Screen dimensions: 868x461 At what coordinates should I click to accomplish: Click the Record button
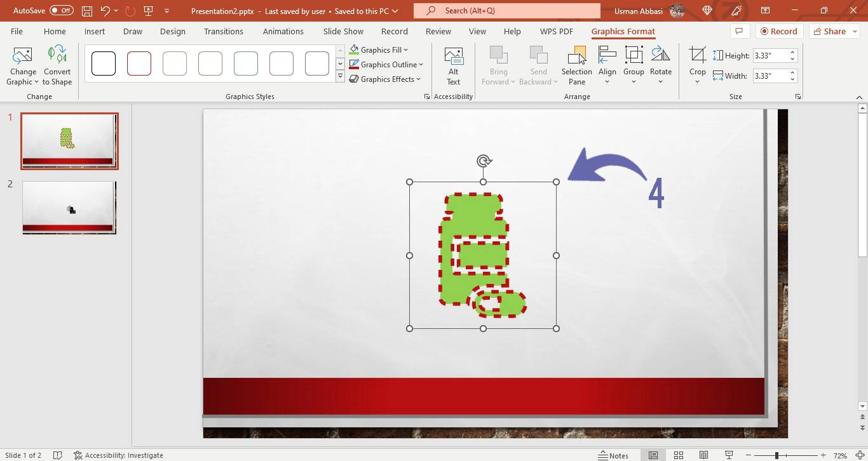(x=778, y=31)
